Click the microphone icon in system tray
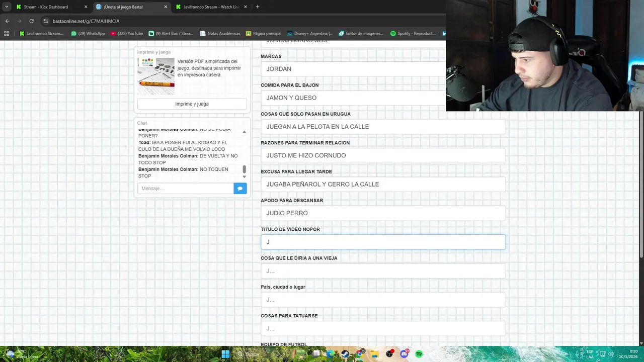Screen dimensions: 644x362 (x=577, y=354)
